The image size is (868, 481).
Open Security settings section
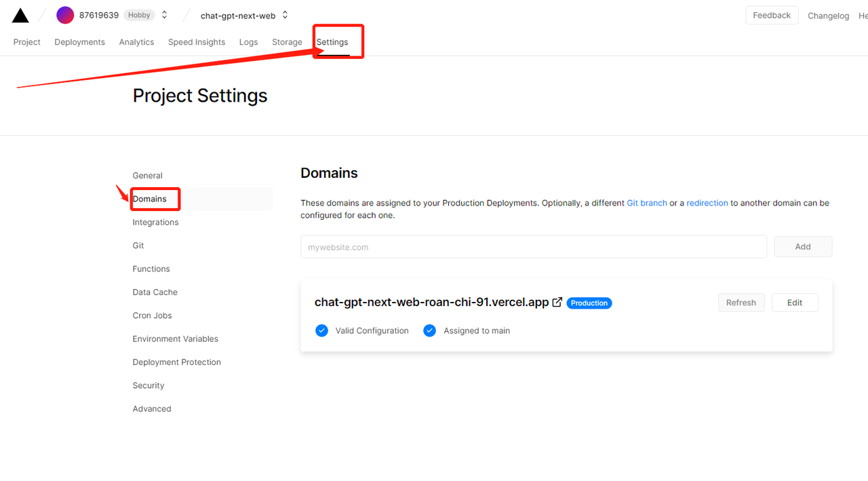pos(148,385)
